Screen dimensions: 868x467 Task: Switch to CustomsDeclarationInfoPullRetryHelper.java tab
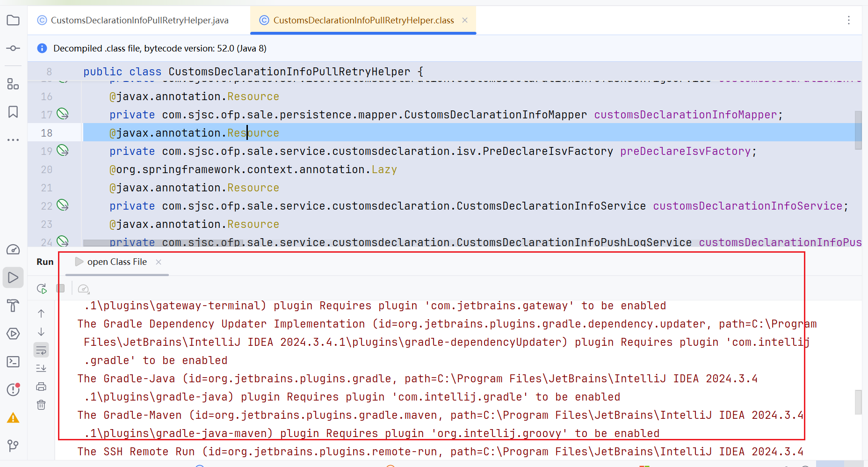coord(139,20)
